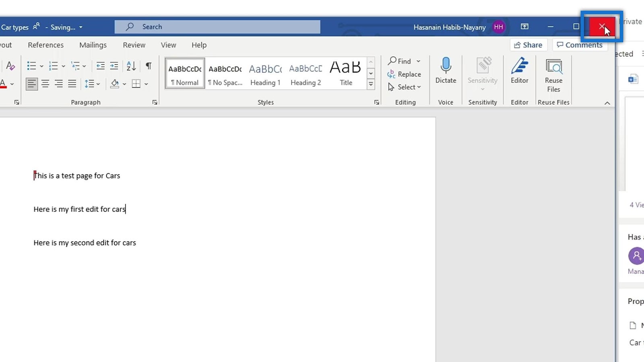The height and width of the screenshot is (362, 644).
Task: Open the Select dropdown
Action: [x=405, y=87]
